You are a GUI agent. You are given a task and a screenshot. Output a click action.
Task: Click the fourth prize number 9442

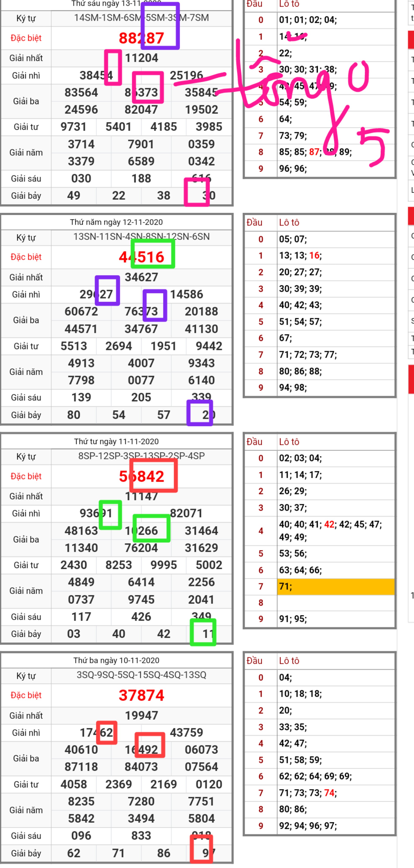pos(209,346)
